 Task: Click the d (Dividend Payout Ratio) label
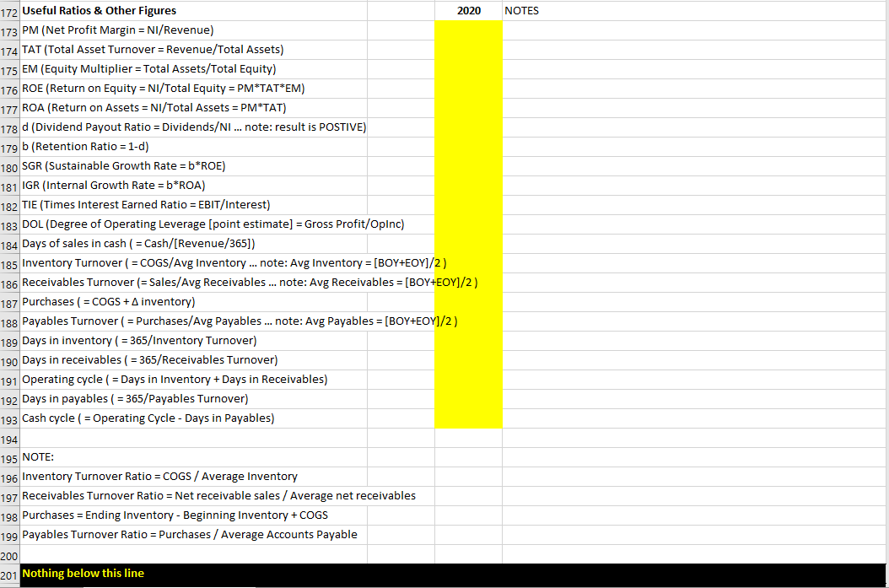pos(194,127)
